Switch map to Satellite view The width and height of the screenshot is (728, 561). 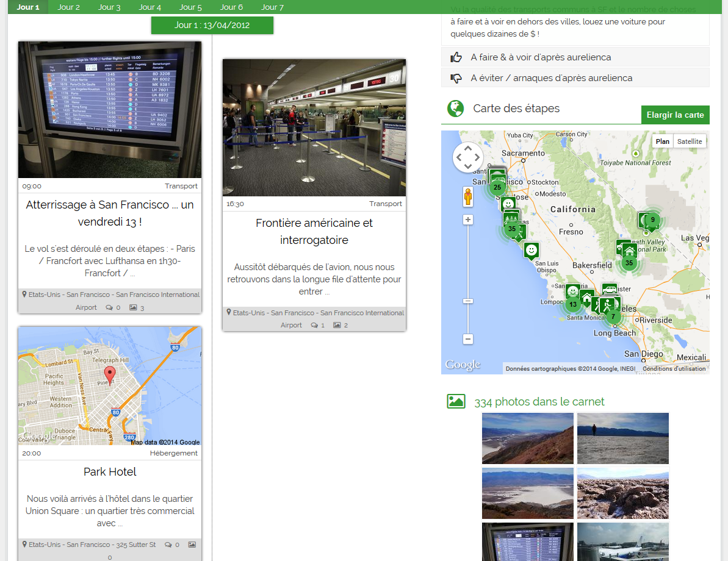(690, 141)
